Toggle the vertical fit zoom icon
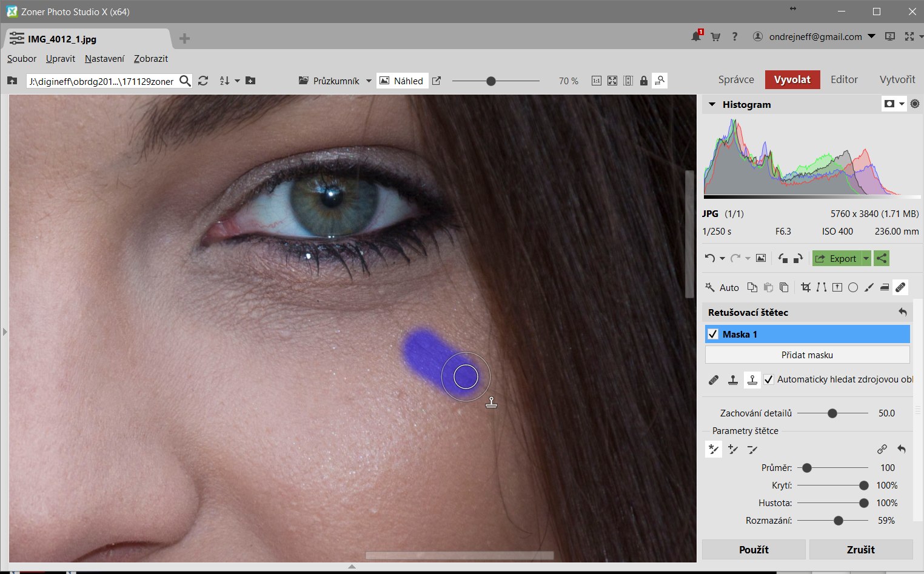Viewport: 924px width, 574px height. click(628, 81)
